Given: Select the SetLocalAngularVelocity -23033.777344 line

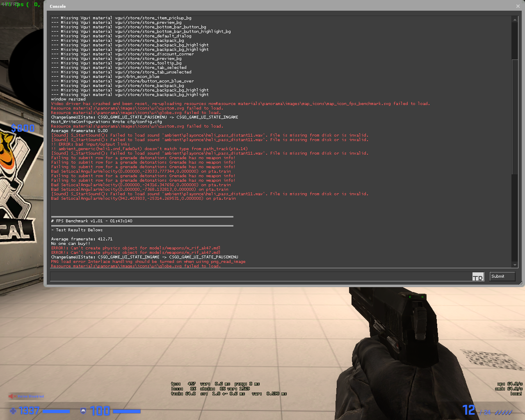Looking at the screenshot, I should click(141, 171).
